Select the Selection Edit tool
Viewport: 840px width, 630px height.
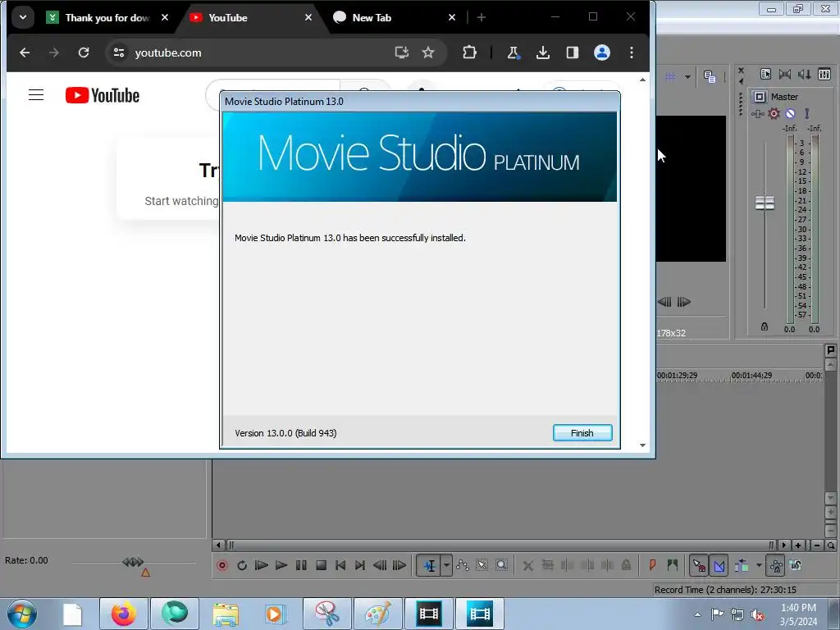click(x=482, y=565)
